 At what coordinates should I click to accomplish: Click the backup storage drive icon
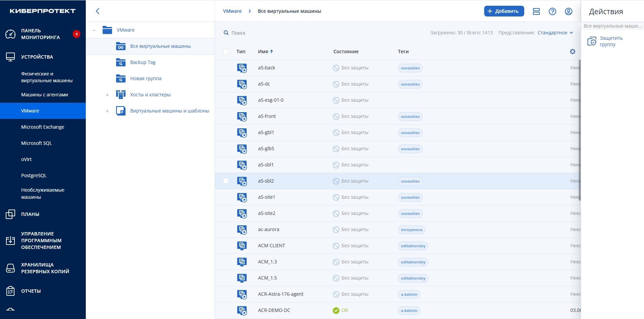[10, 268]
